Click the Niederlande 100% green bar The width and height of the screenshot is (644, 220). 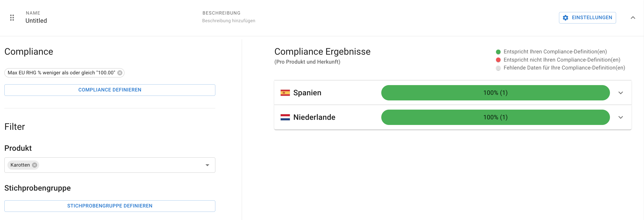495,117
